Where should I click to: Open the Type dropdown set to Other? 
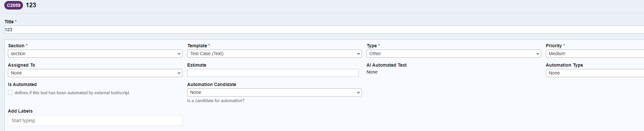coord(454,54)
